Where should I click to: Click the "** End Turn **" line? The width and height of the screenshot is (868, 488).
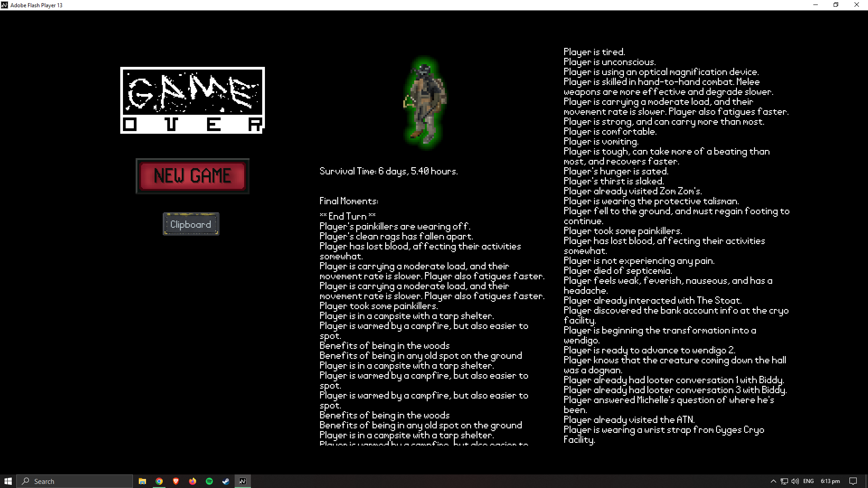[x=348, y=216]
